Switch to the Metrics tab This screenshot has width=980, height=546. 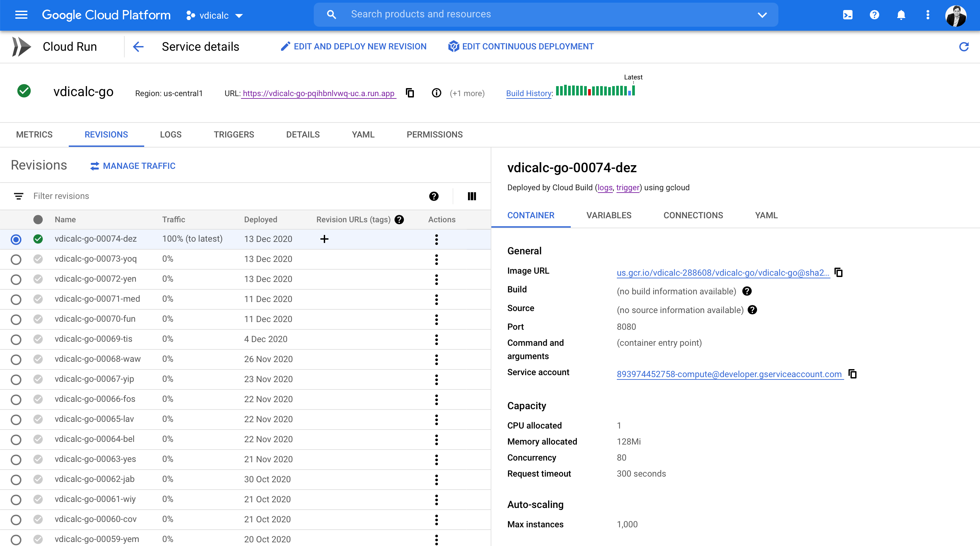(34, 135)
